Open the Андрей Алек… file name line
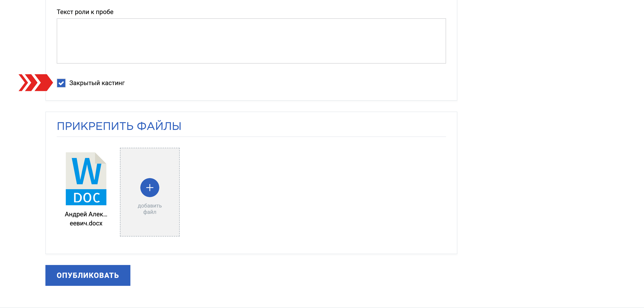 [x=86, y=214]
